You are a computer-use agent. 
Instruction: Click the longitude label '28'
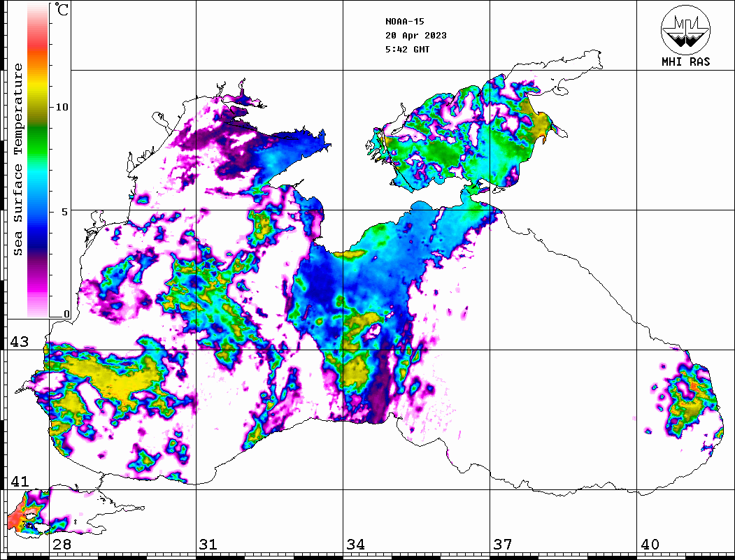point(62,545)
